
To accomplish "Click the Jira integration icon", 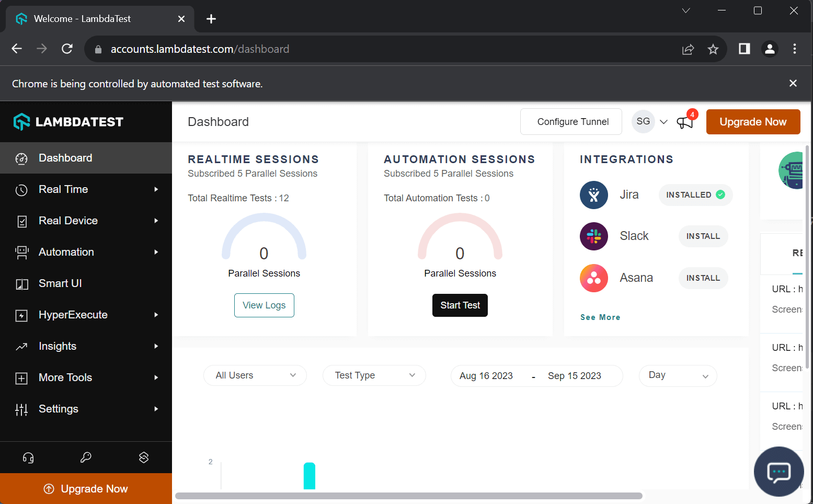I will point(593,195).
